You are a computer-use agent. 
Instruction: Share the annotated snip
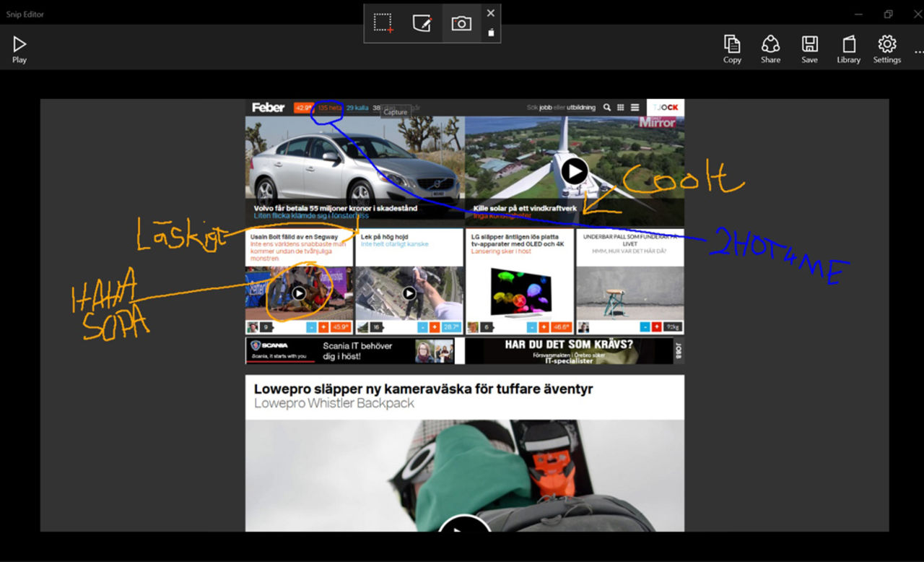[x=770, y=48]
